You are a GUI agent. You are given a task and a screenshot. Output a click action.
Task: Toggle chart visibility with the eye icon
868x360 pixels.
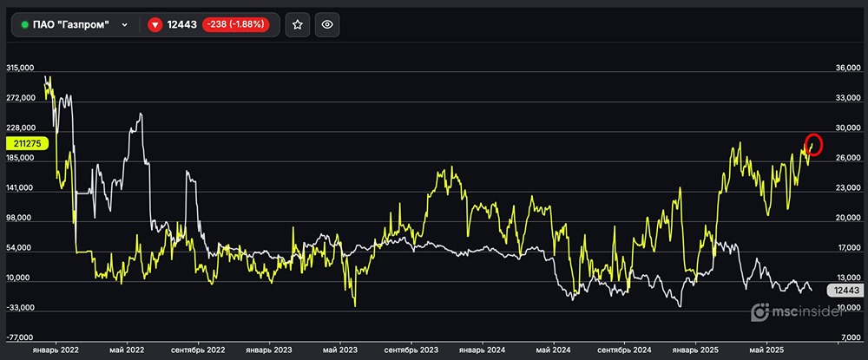(327, 25)
